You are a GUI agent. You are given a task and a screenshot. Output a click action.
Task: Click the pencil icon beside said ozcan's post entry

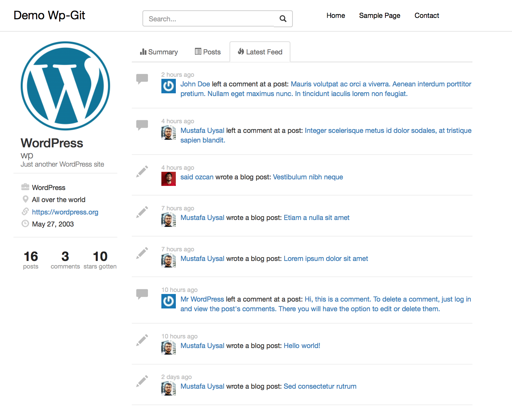click(142, 171)
